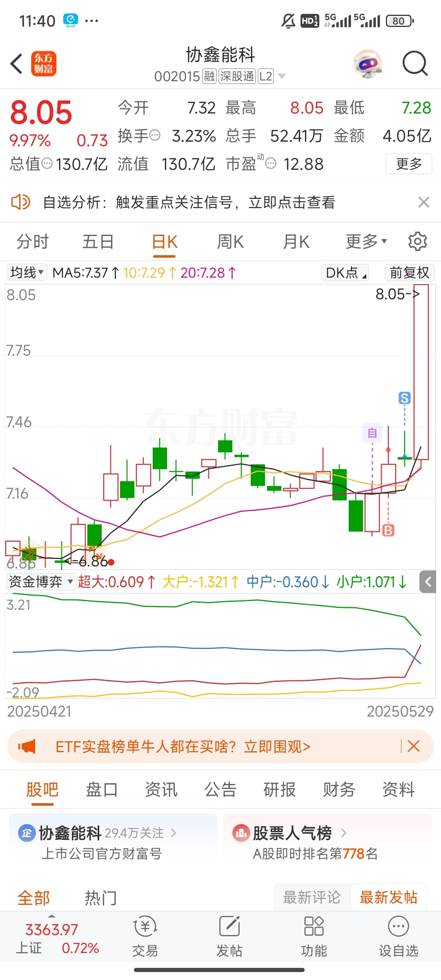Image resolution: width=441 pixels, height=980 pixels.
Task: Select the 股吧 tab
Action: pos(42,789)
